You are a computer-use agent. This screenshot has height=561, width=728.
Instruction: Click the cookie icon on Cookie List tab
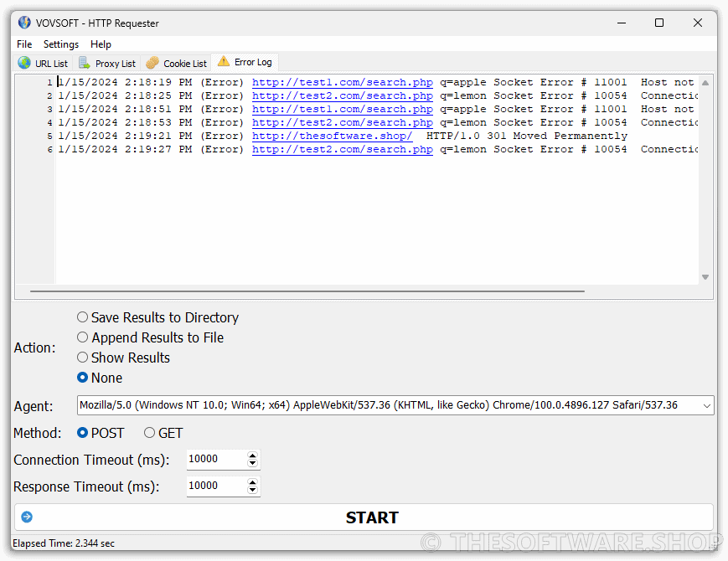point(152,63)
